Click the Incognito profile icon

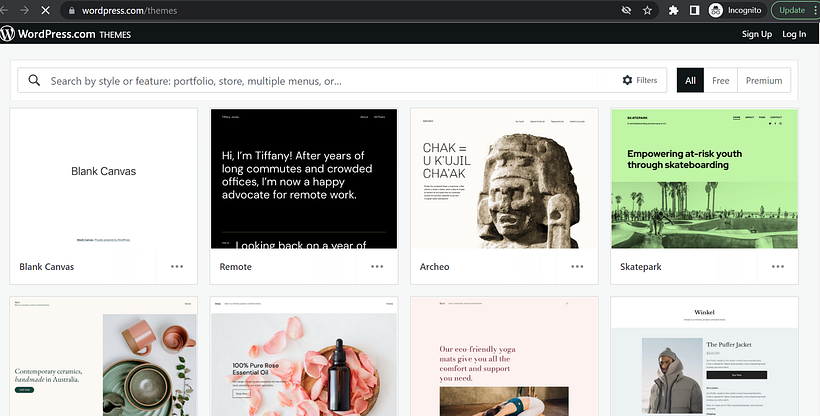point(715,10)
